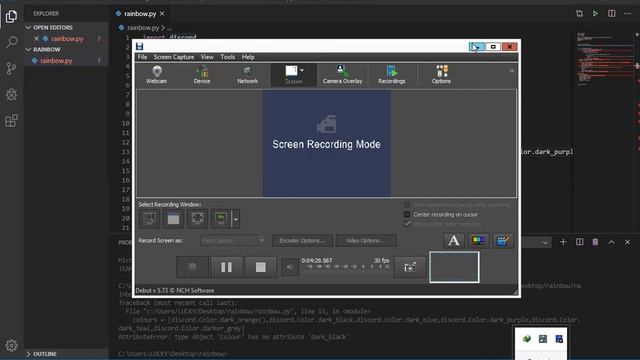Viewport: 640px width, 360px height.
Task: Open the Record Screen as format dropdown
Action: click(233, 241)
